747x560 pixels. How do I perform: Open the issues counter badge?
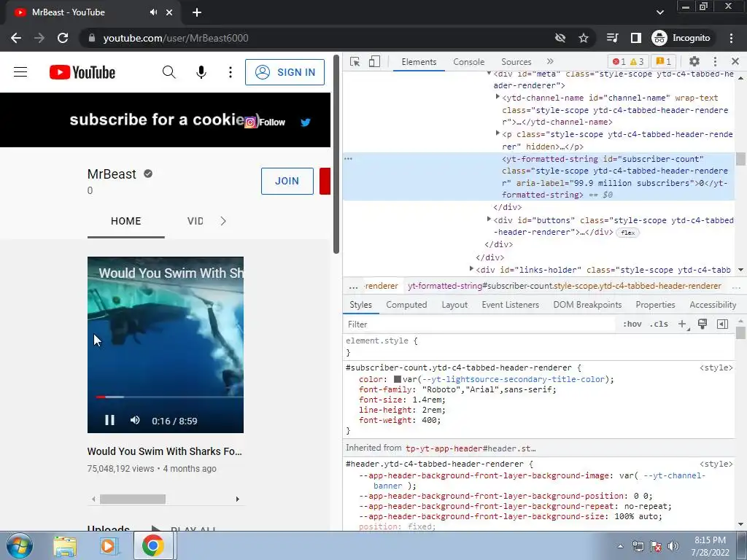664,61
